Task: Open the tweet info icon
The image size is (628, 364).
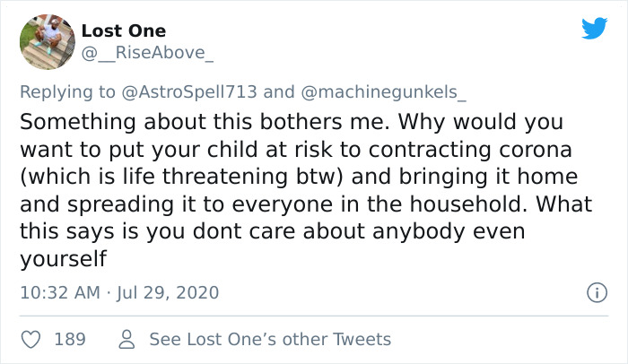Action: click(593, 292)
